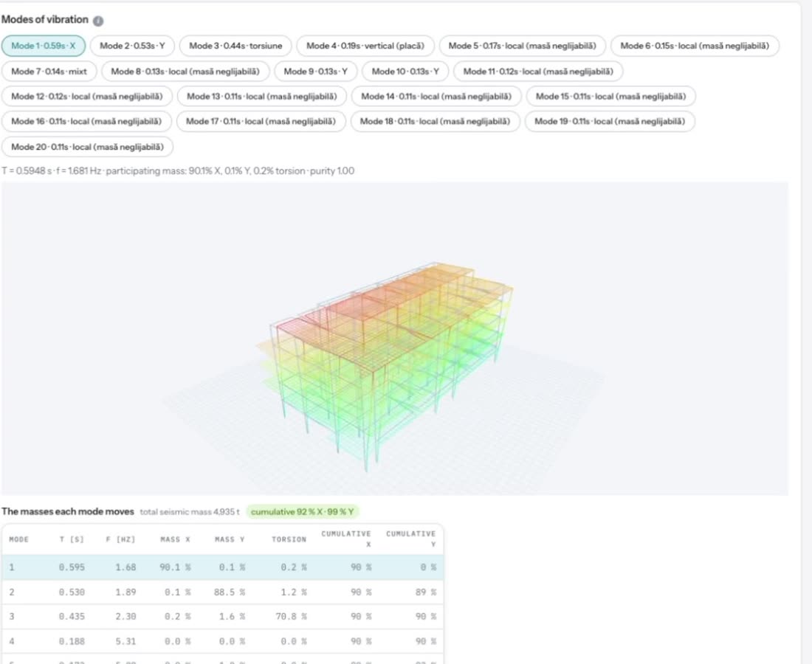Open the Mode 8 · 0.13s local chip
The width and height of the screenshot is (812, 664).
tap(185, 72)
